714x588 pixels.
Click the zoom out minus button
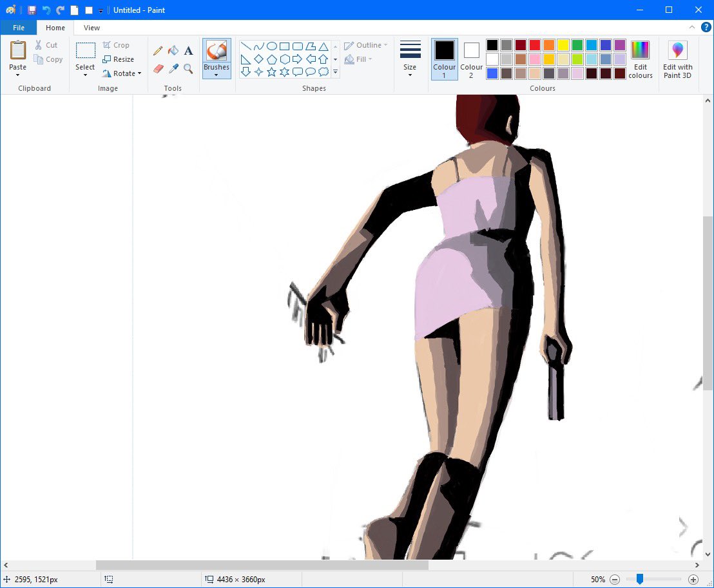615,580
